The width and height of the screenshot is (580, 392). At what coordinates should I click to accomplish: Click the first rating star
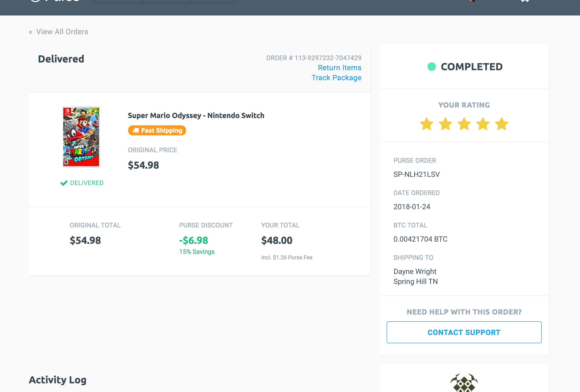pyautogui.click(x=427, y=124)
